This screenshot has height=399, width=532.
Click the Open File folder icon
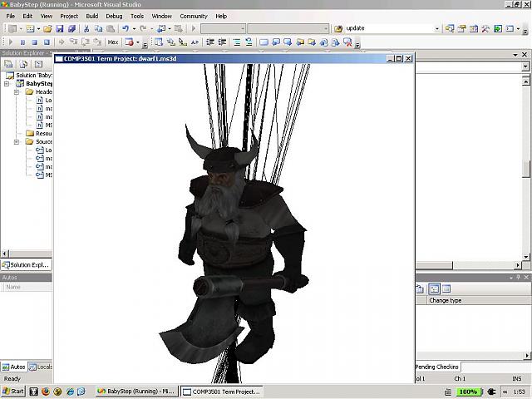48,28
